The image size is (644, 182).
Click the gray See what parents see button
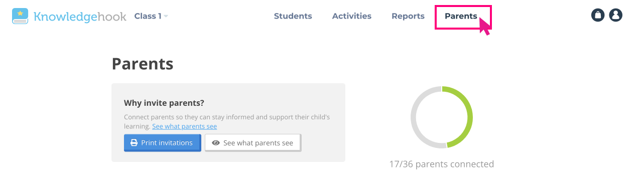tap(252, 143)
